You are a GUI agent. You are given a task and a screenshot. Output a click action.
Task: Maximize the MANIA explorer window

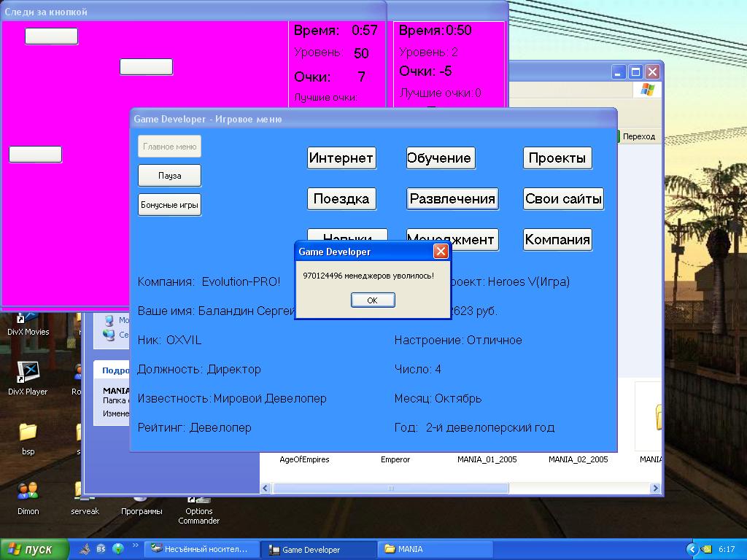point(635,72)
